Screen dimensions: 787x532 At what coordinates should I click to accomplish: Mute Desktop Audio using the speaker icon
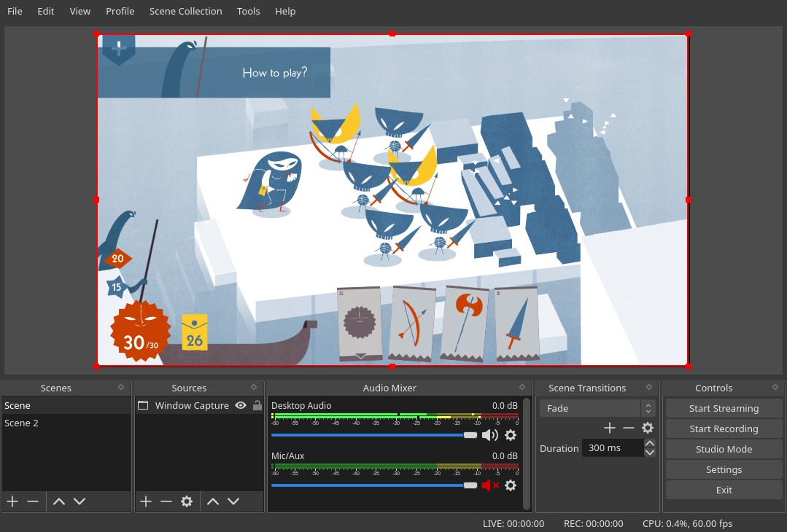(490, 435)
